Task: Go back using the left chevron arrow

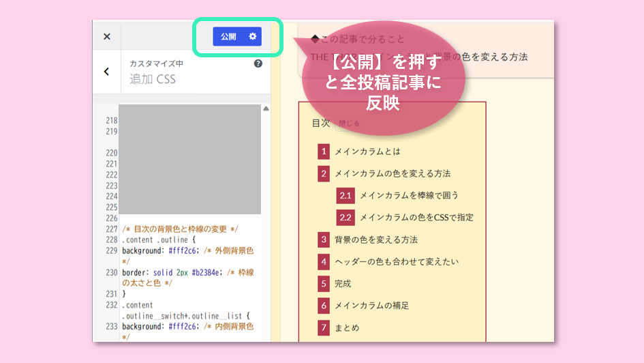Action: (107, 72)
